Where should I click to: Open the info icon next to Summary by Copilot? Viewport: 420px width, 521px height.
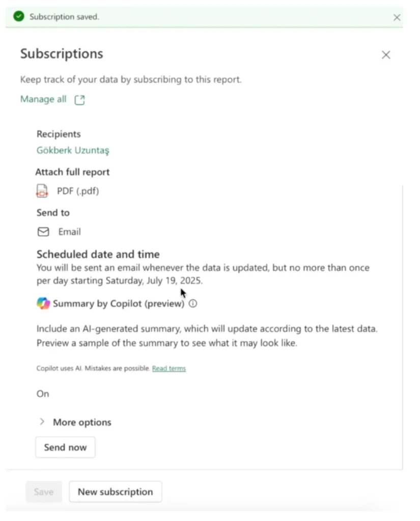tap(193, 304)
